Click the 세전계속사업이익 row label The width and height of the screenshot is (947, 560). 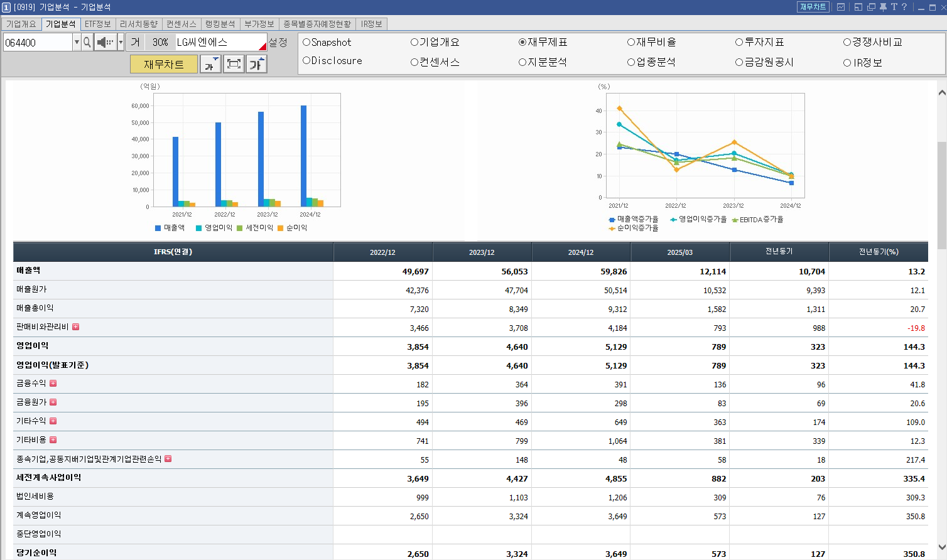[49, 478]
